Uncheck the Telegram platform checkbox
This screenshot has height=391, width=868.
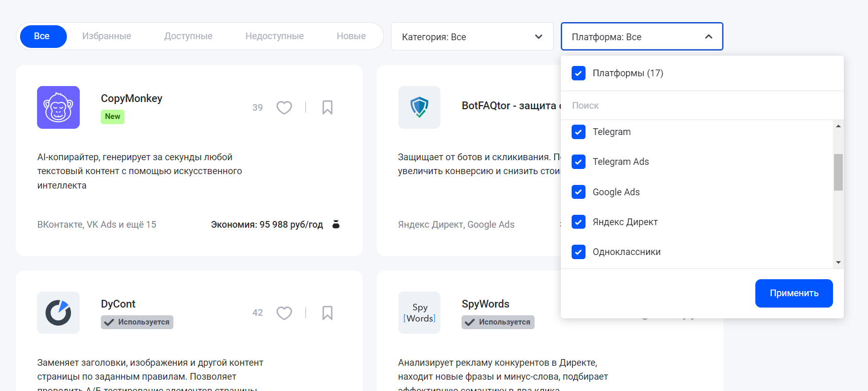(x=578, y=132)
